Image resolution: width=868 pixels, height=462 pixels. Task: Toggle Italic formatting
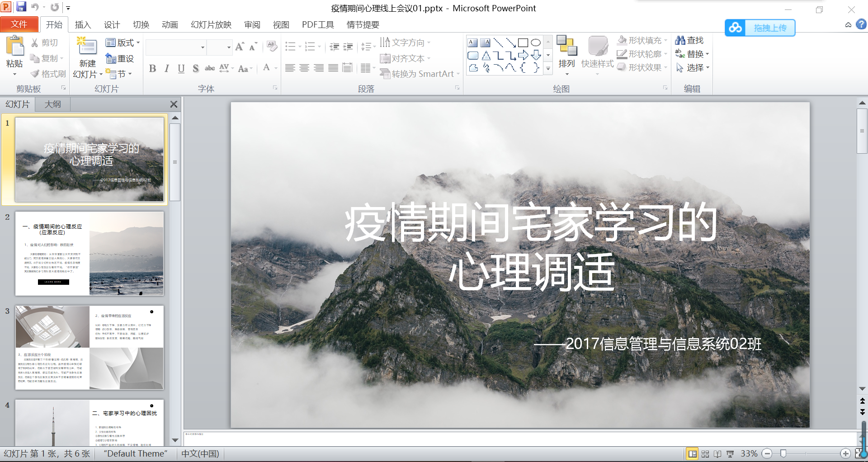coord(167,68)
